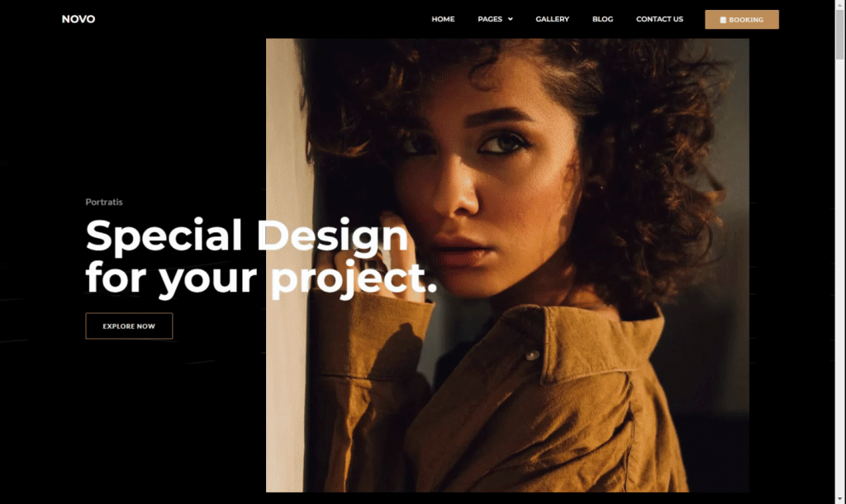The image size is (846, 504).
Task: Click the calendar icon in Booking
Action: [x=723, y=20]
